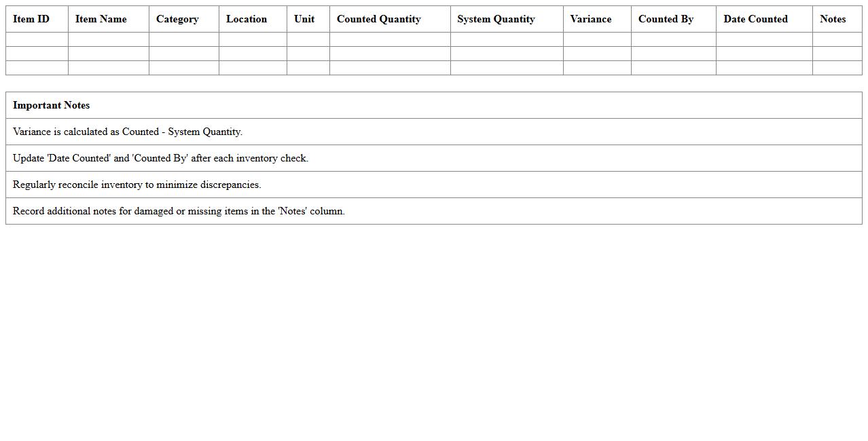Screen dimensions: 868x441
Task: Select the Counted Quantity header cell
Action: pos(378,19)
